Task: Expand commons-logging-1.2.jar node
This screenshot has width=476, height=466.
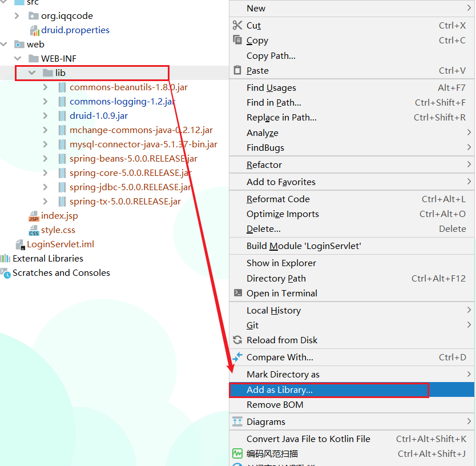Action: pos(46,101)
